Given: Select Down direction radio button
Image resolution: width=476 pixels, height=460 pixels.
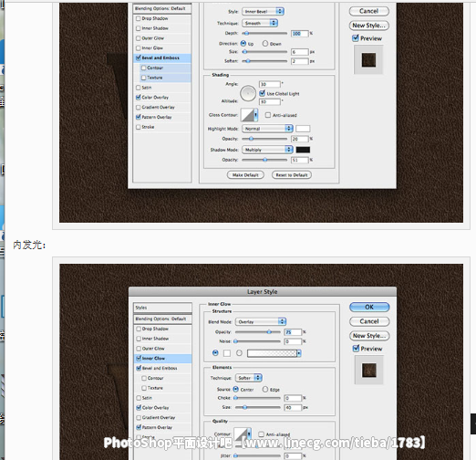Looking at the screenshot, I should [x=265, y=44].
